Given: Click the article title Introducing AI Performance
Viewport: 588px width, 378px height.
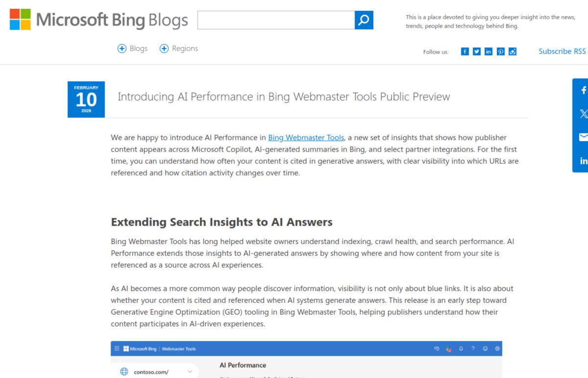Looking at the screenshot, I should click(284, 97).
